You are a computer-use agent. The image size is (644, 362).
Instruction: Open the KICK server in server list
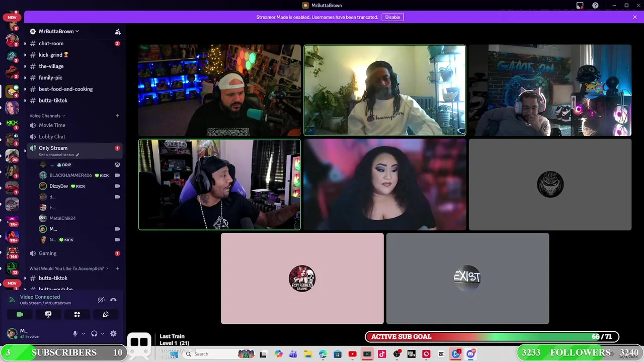12,123
